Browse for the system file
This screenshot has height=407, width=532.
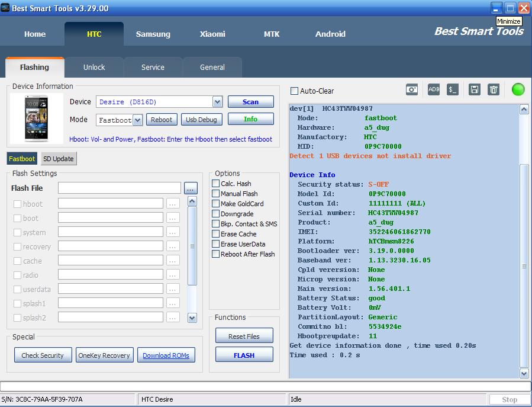pyautogui.click(x=173, y=232)
